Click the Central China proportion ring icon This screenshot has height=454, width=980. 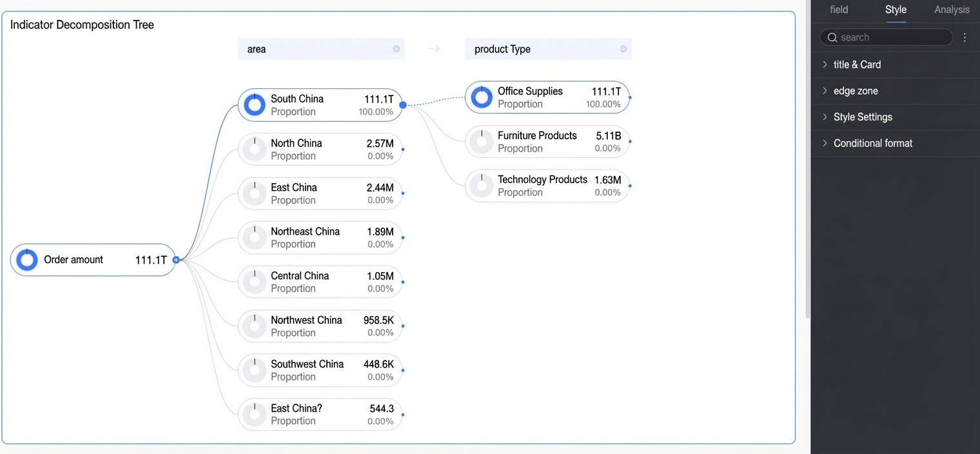tap(255, 282)
